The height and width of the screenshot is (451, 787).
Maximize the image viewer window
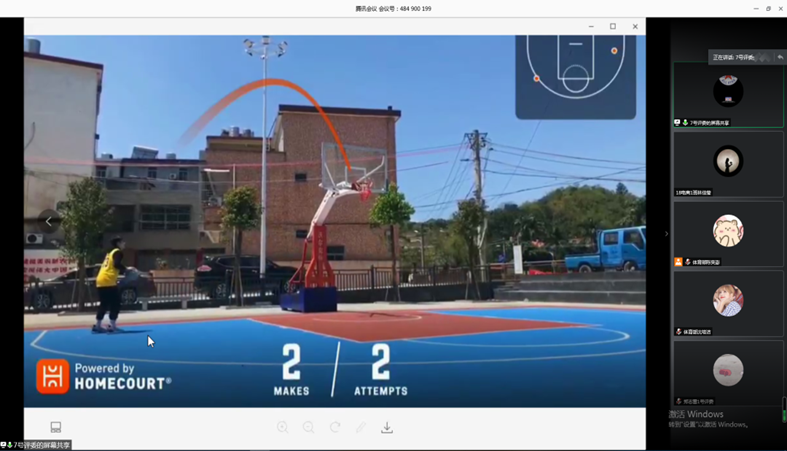coord(613,27)
